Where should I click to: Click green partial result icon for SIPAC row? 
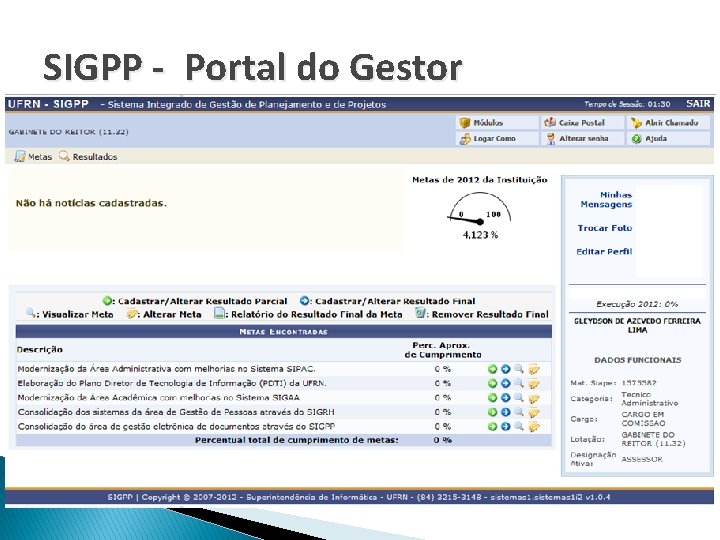click(x=492, y=369)
